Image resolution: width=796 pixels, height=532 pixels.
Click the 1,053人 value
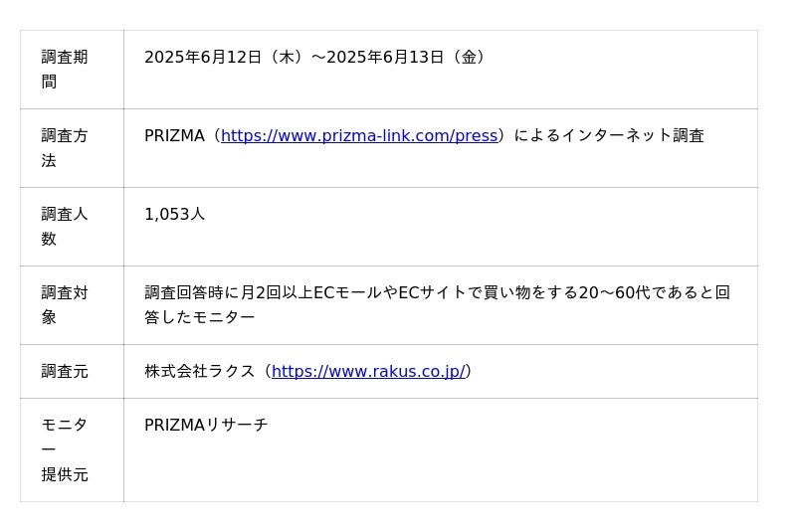pyautogui.click(x=174, y=215)
